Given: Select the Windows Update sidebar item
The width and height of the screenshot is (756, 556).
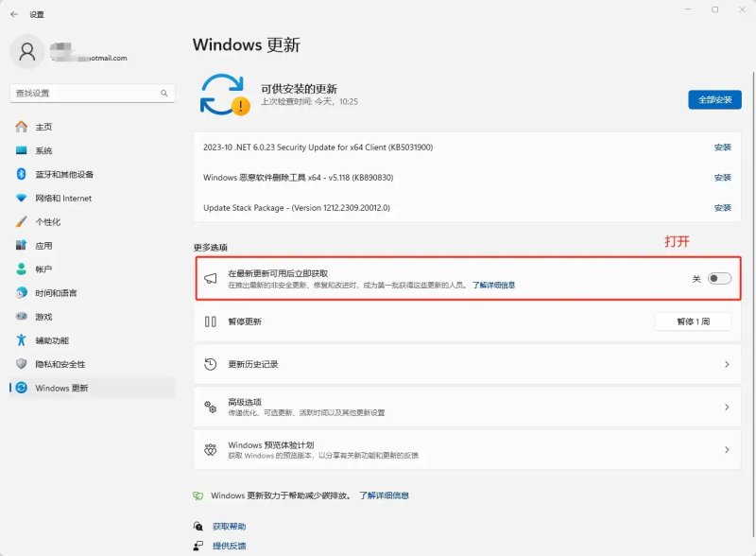Looking at the screenshot, I should pyautogui.click(x=92, y=388).
